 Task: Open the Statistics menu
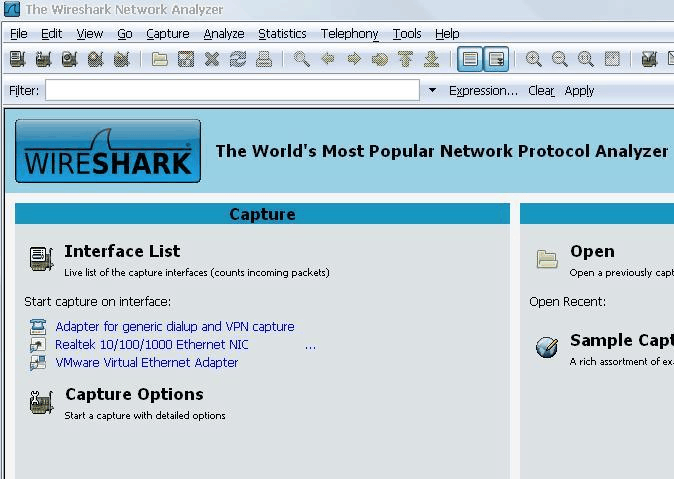point(282,34)
